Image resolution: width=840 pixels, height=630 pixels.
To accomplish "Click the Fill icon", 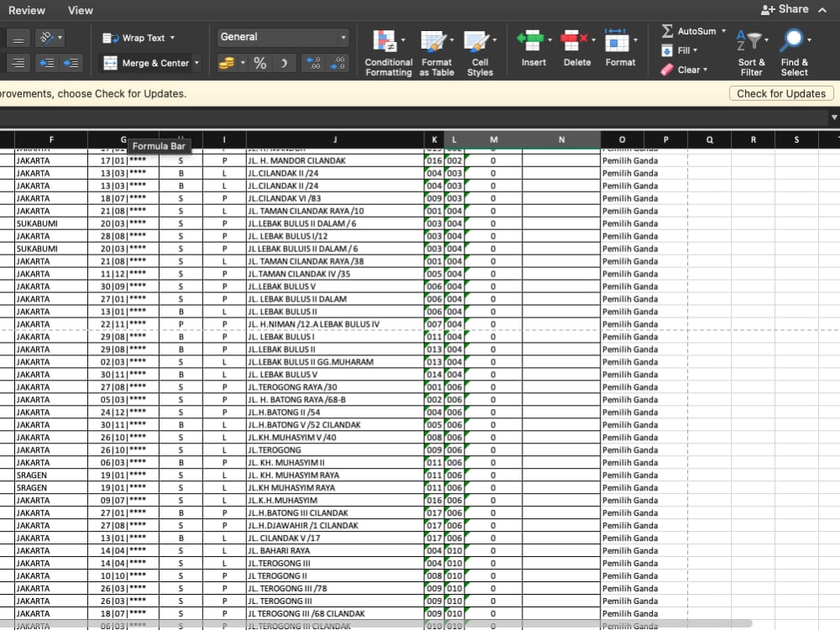I will (x=667, y=51).
